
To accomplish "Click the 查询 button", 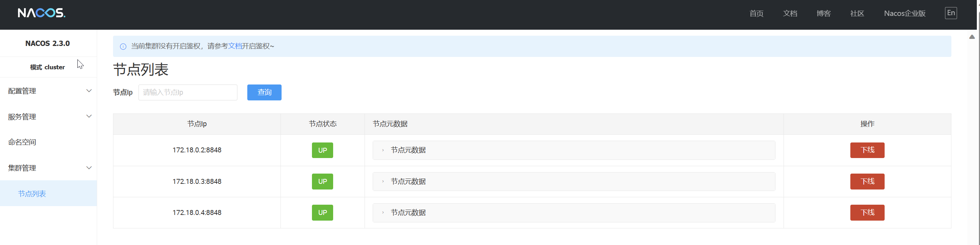I will coord(264,92).
